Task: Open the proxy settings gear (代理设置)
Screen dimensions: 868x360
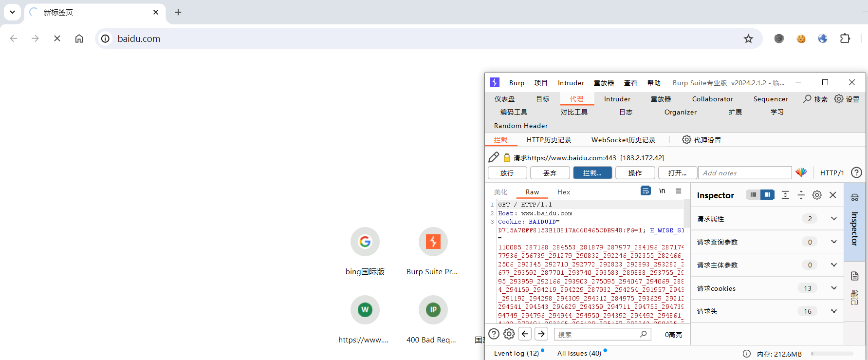Action: pyautogui.click(x=686, y=140)
